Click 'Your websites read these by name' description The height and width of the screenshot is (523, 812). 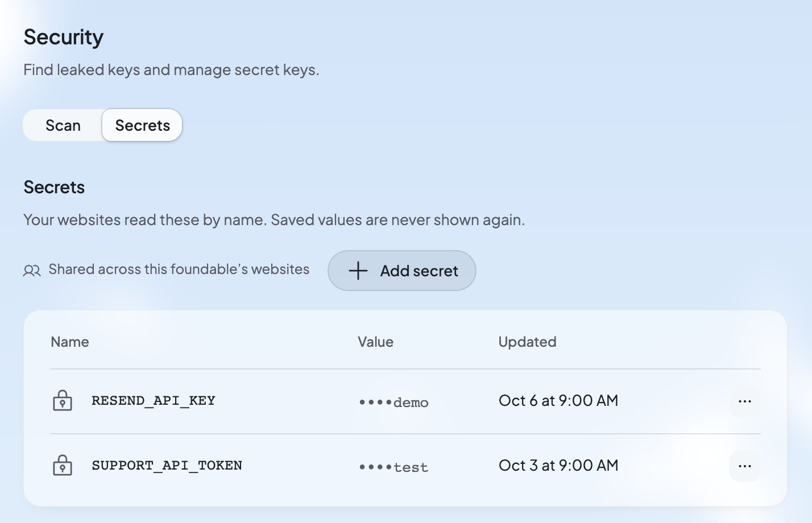274,220
